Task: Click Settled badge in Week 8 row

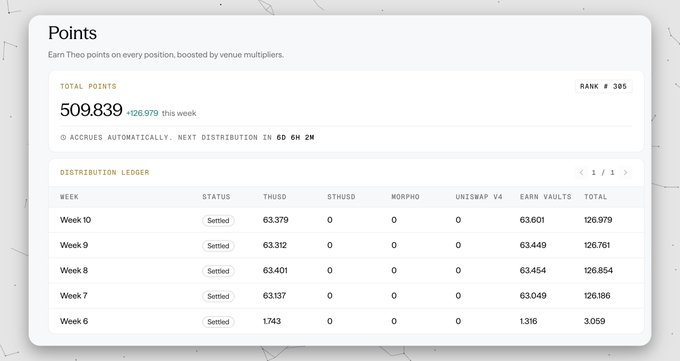Action: pos(218,271)
